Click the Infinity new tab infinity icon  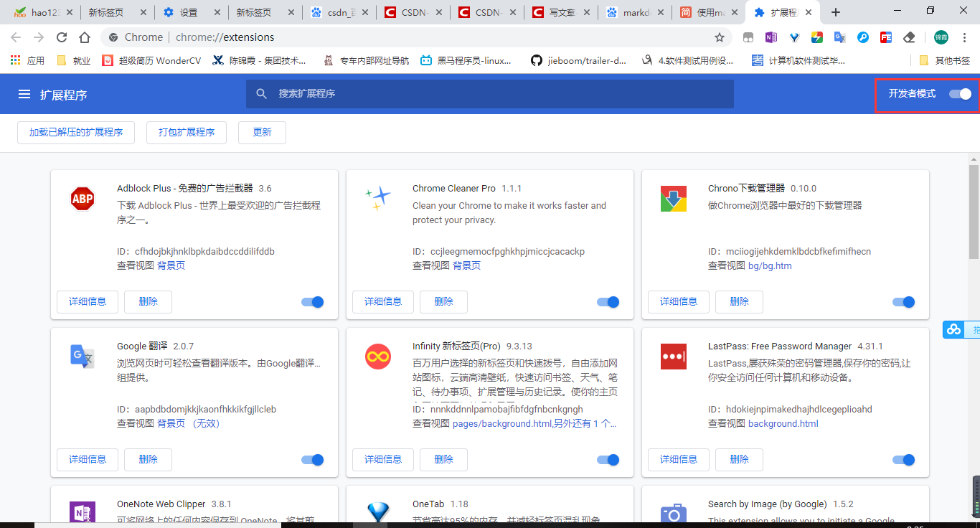[378, 357]
